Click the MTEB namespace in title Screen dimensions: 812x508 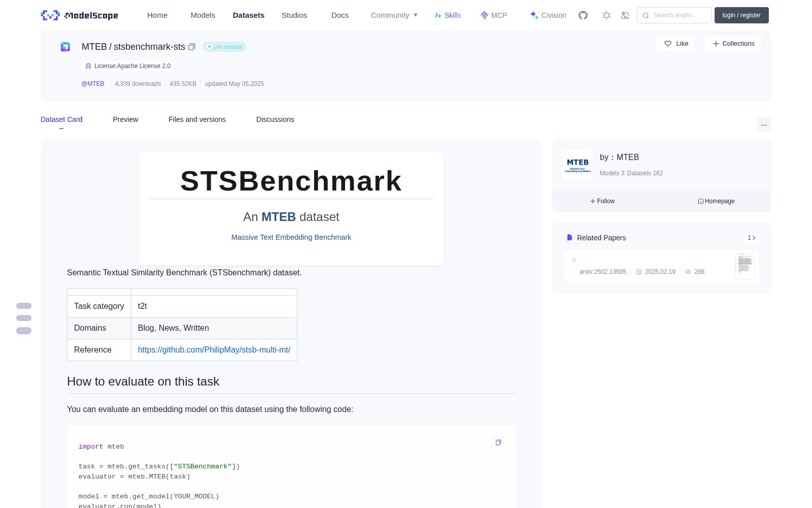tap(94, 47)
